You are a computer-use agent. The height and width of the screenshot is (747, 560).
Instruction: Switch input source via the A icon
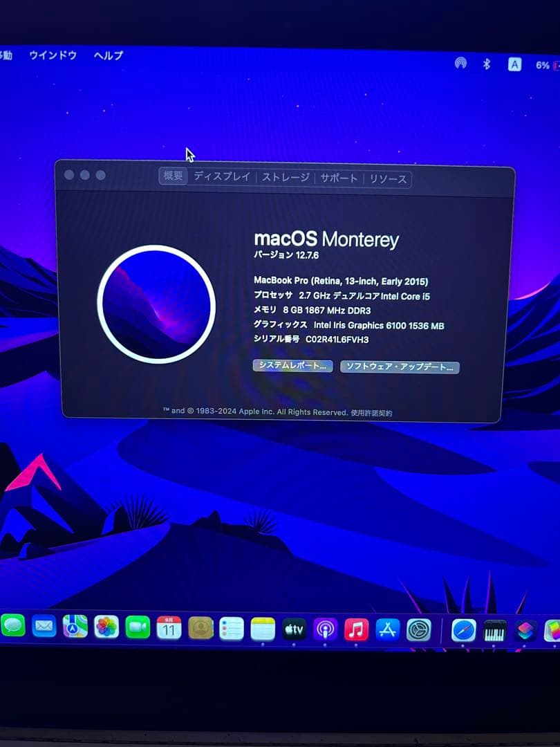point(514,65)
